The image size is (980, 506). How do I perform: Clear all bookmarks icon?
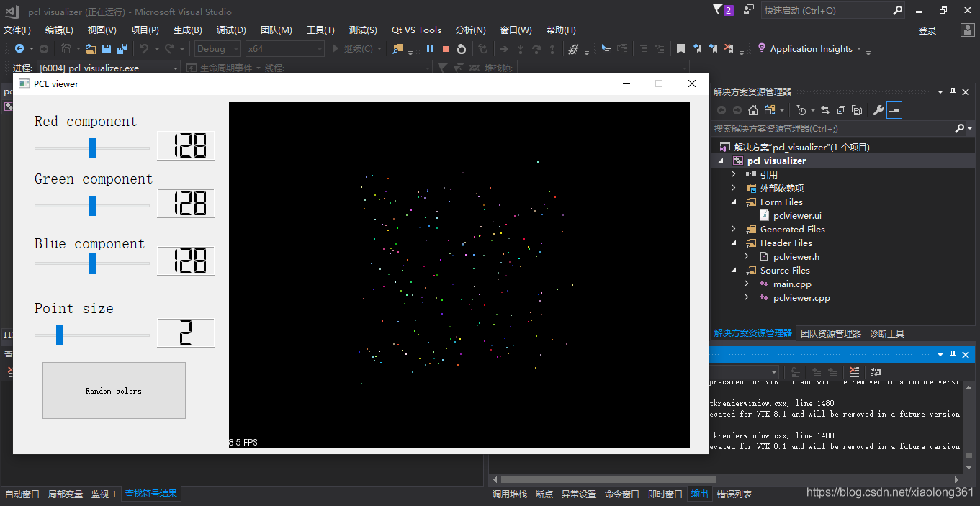[x=729, y=49]
